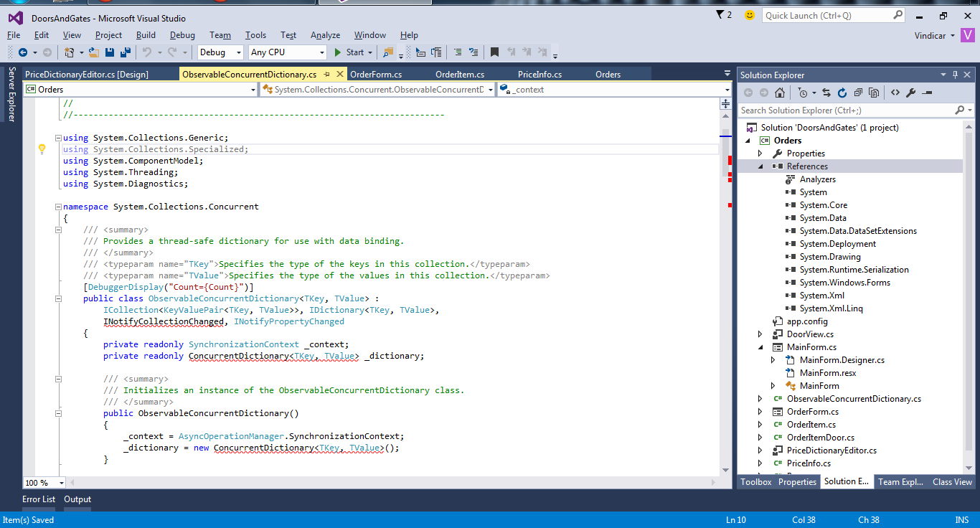Refresh the Solution Explorer
980x528 pixels.
842,93
